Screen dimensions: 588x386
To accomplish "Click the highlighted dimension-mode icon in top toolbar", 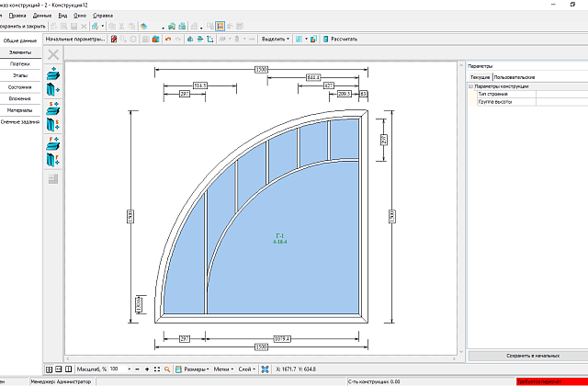I will click(220, 27).
